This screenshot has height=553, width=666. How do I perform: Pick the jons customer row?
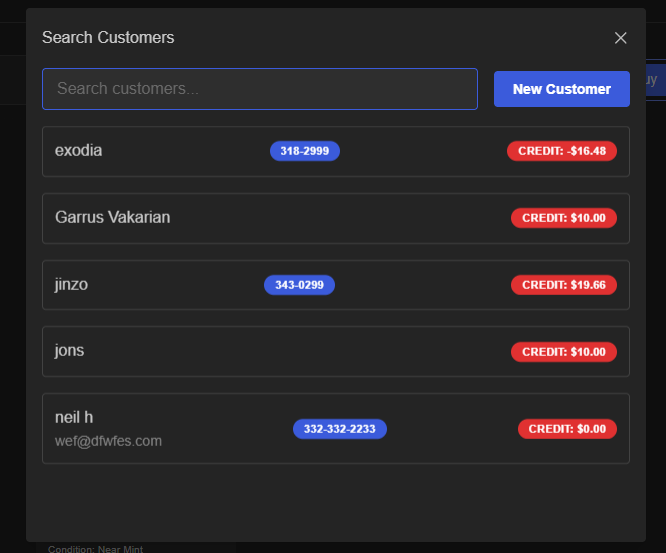pos(336,352)
